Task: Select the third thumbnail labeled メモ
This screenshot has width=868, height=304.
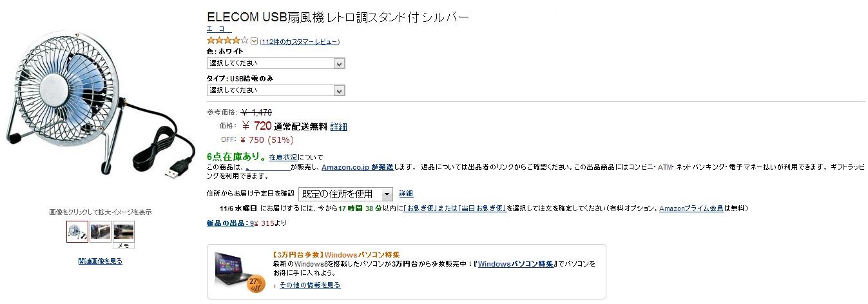Action: coord(124,235)
